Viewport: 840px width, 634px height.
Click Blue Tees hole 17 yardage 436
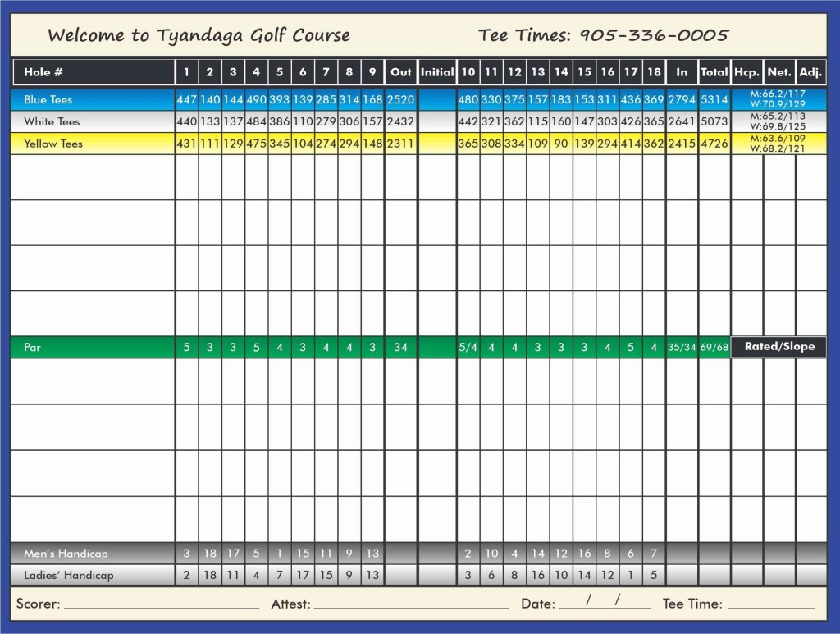click(x=631, y=99)
